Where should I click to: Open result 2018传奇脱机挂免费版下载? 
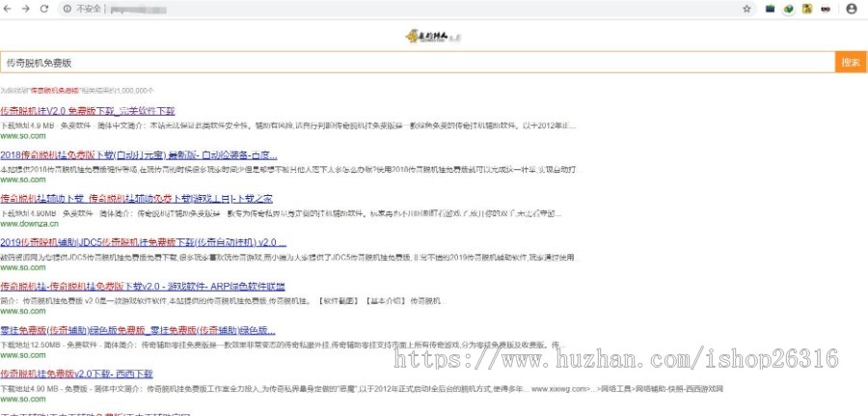pos(138,154)
